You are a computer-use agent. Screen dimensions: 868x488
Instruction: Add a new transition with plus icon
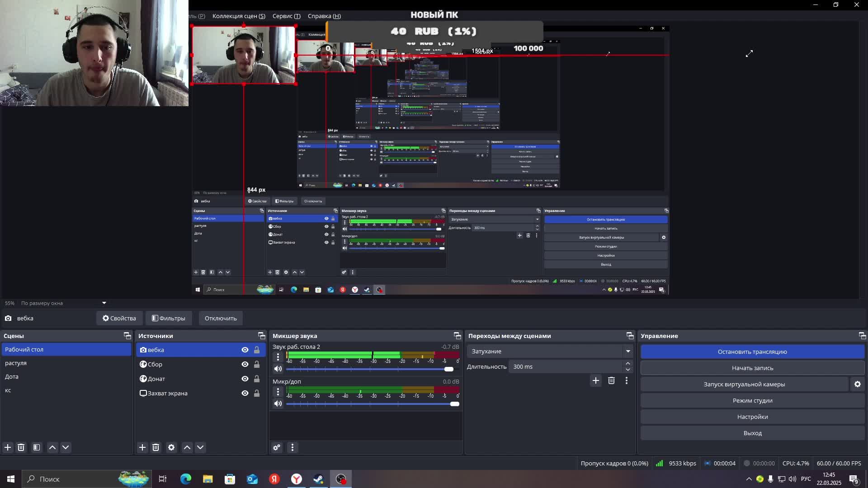click(596, 380)
